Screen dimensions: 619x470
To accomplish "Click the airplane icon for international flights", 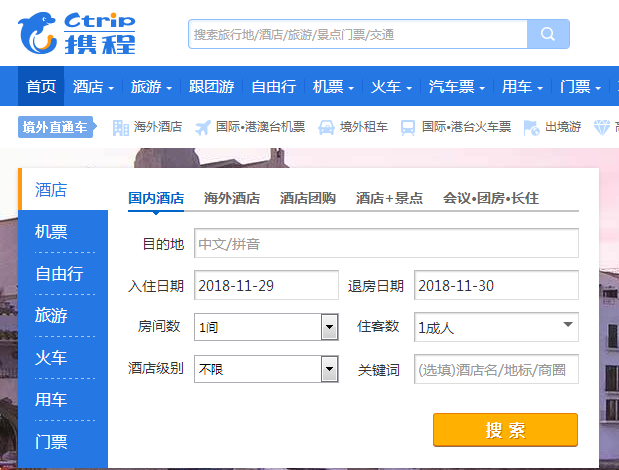I will pyautogui.click(x=203, y=127).
